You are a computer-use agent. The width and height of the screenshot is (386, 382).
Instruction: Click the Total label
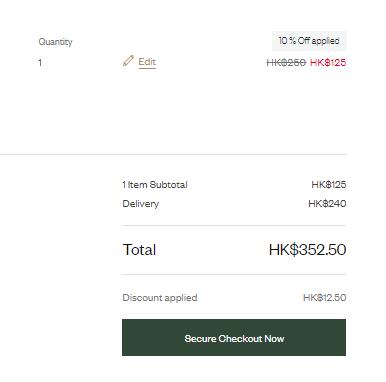[139, 250]
